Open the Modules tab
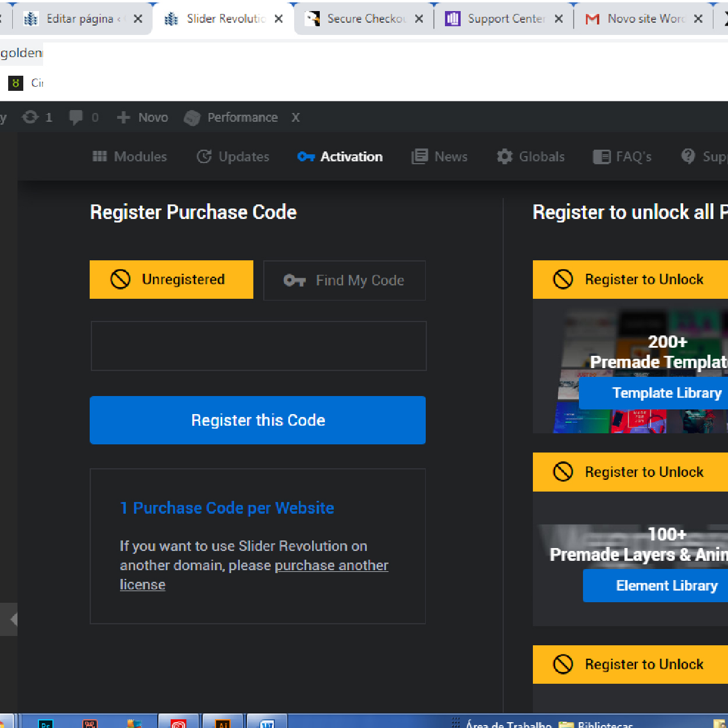 [x=130, y=157]
